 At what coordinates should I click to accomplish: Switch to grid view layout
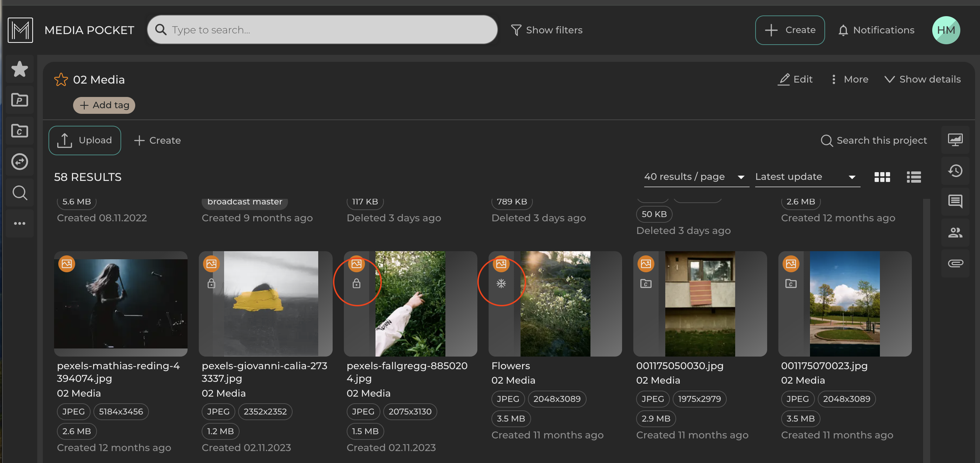coord(882,177)
